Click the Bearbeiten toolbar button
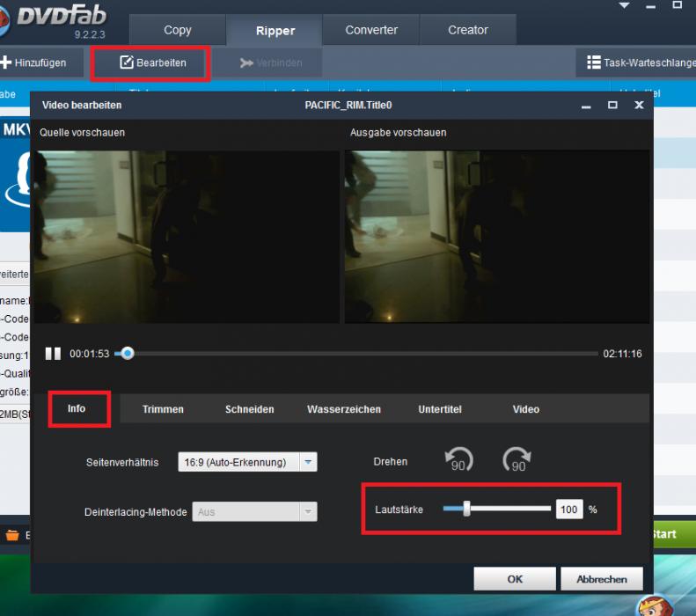This screenshot has width=696, height=616. pos(151,62)
